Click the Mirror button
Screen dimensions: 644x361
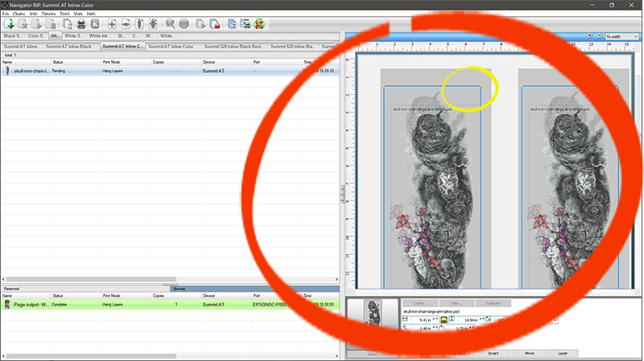pos(530,353)
